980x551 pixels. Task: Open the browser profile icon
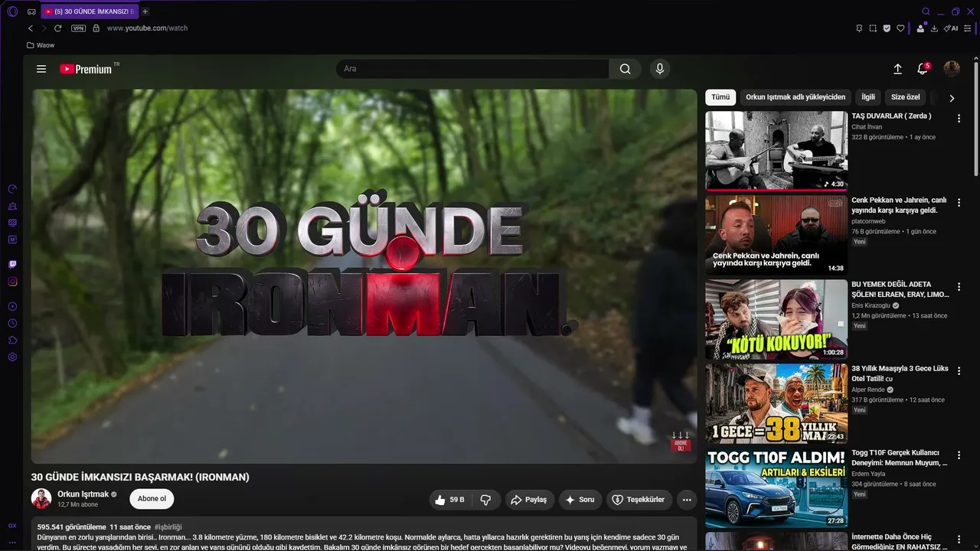pyautogui.click(x=921, y=28)
